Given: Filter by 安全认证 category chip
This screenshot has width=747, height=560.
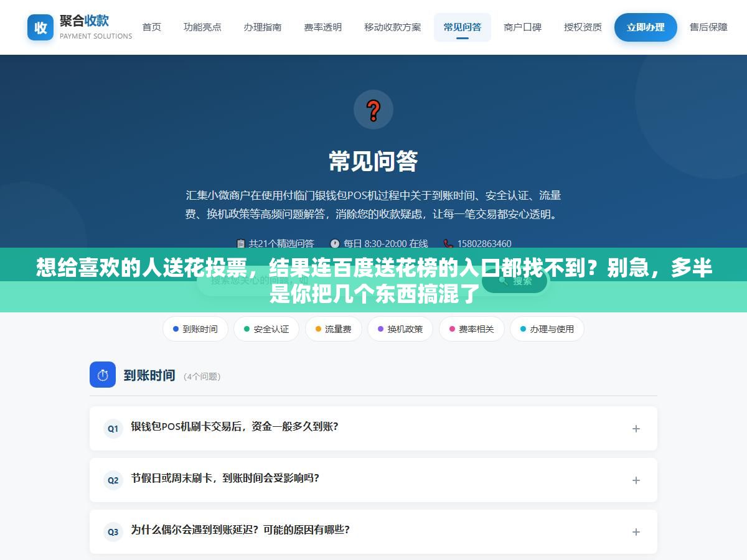Looking at the screenshot, I should [266, 329].
